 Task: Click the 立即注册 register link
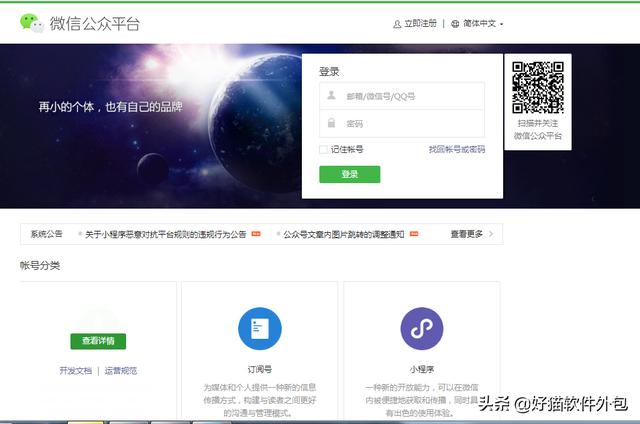point(420,24)
